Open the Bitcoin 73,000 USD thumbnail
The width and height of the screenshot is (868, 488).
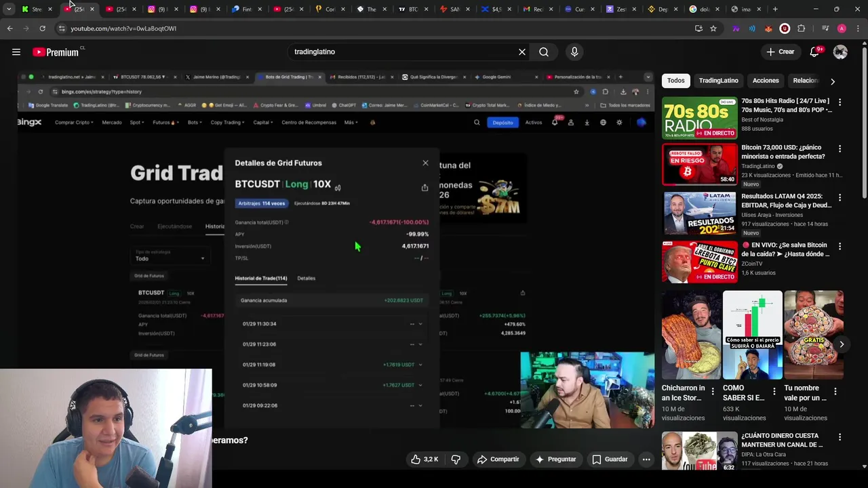pos(699,165)
